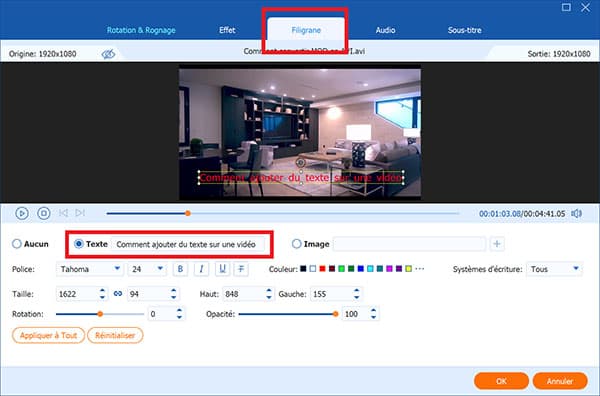Toggle the original preview eye icon

tap(108, 54)
